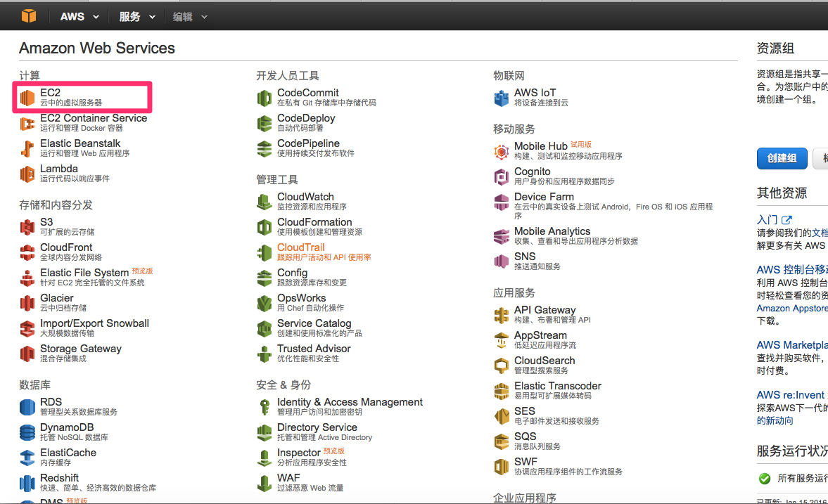
Task: Click the Cognito icon
Action: point(502,177)
